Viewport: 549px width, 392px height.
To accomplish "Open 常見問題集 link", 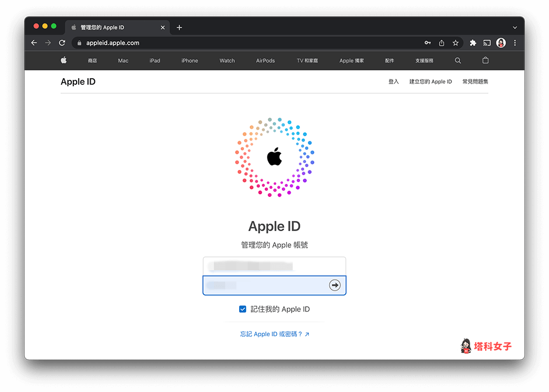I will click(475, 82).
